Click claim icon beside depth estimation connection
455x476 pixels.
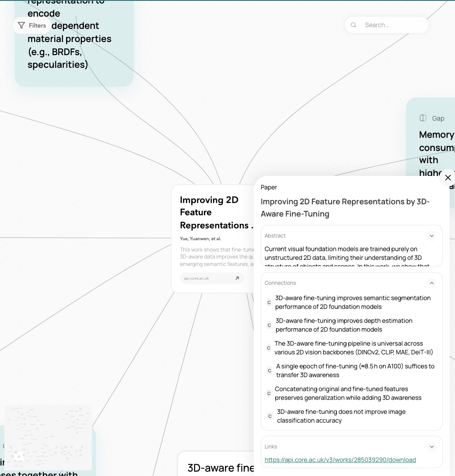tap(269, 325)
